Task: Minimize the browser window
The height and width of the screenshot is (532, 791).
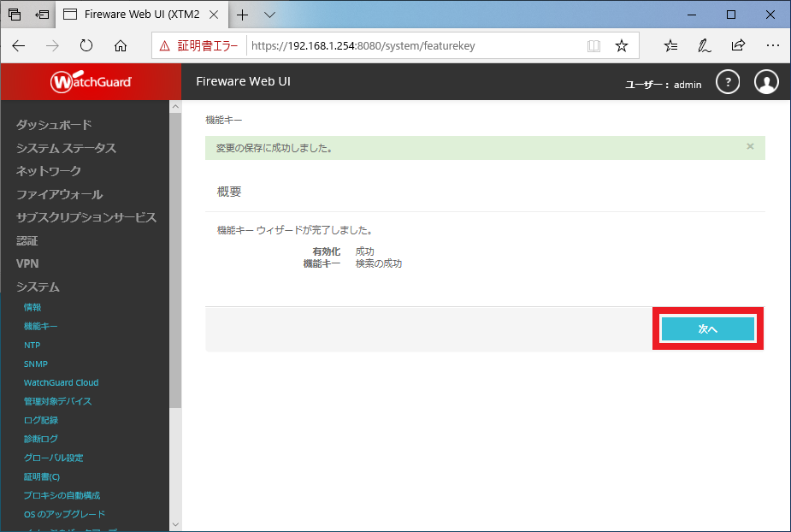Action: (692, 15)
